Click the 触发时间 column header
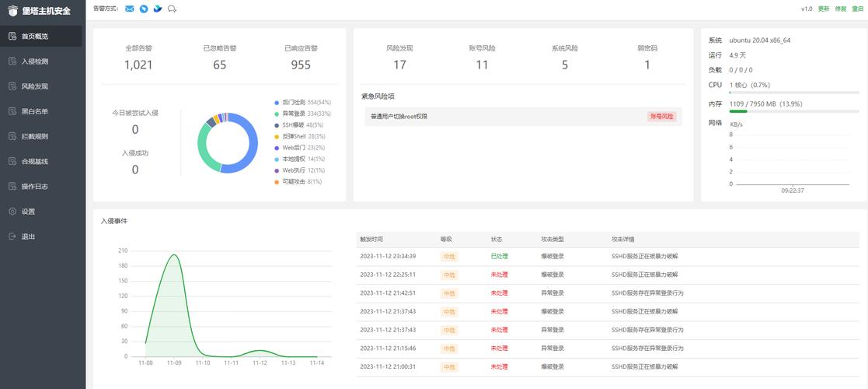868x389 pixels. (371, 240)
